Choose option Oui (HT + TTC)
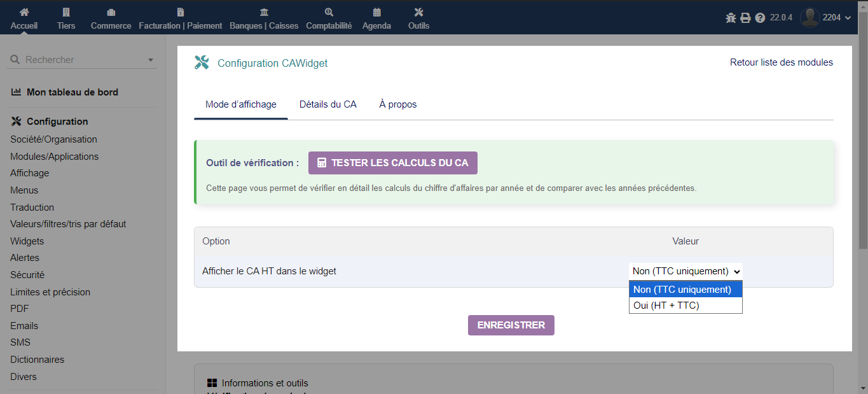The image size is (868, 394). [685, 306]
